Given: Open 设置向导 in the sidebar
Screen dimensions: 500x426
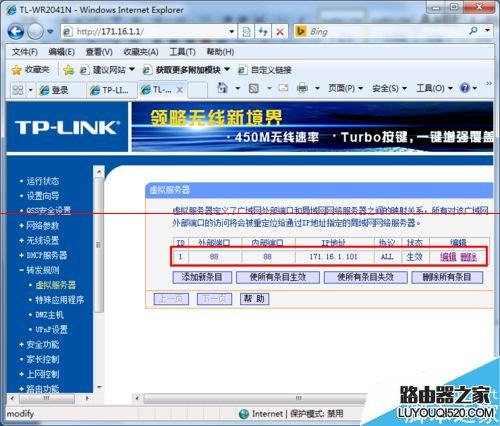Looking at the screenshot, I should pos(43,196).
